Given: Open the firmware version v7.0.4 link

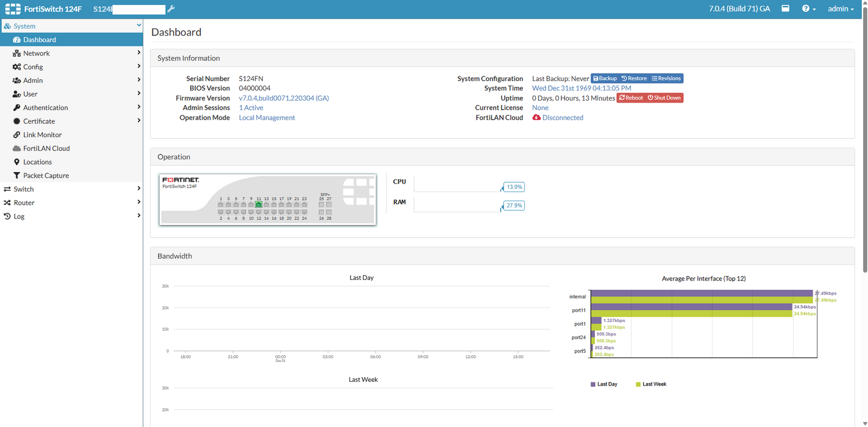Looking at the screenshot, I should [x=283, y=98].
